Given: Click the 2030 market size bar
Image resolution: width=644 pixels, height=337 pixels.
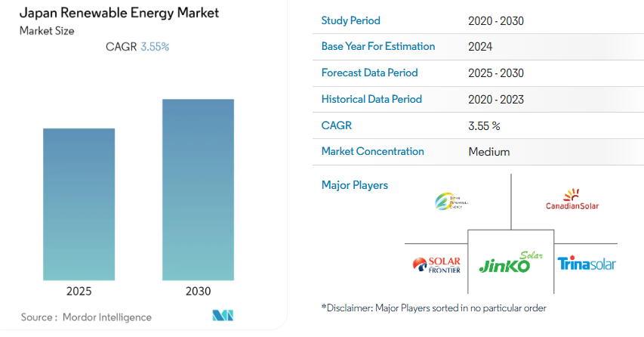Looking at the screenshot, I should coord(198,189).
